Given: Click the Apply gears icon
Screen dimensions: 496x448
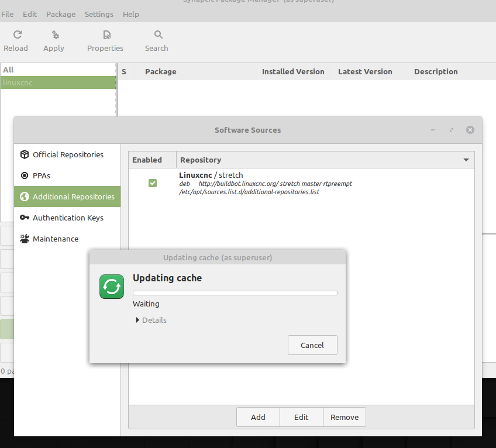Looking at the screenshot, I should click(54, 35).
